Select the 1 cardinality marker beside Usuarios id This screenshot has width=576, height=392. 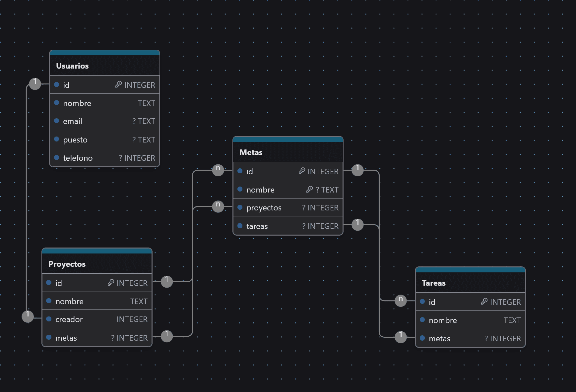[35, 84]
